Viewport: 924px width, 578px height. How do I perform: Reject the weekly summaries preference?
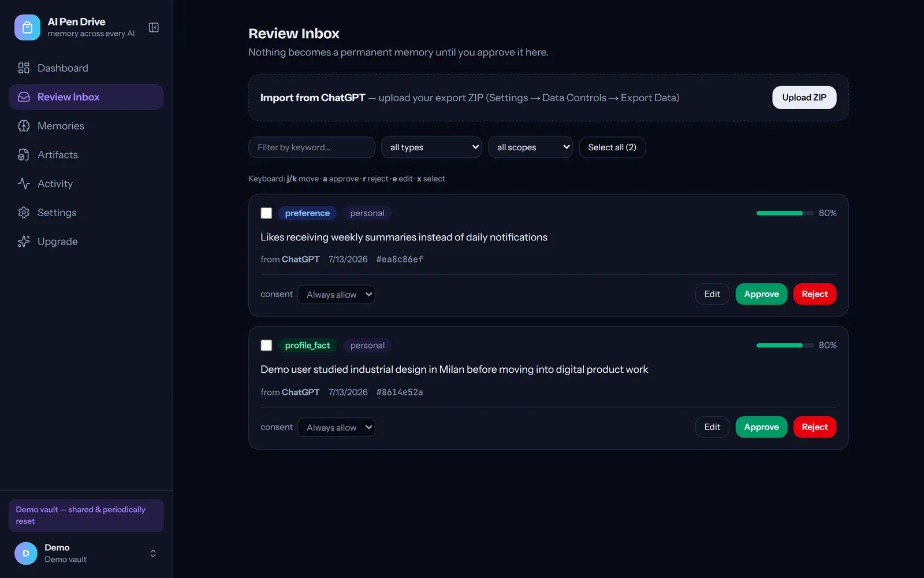click(814, 294)
